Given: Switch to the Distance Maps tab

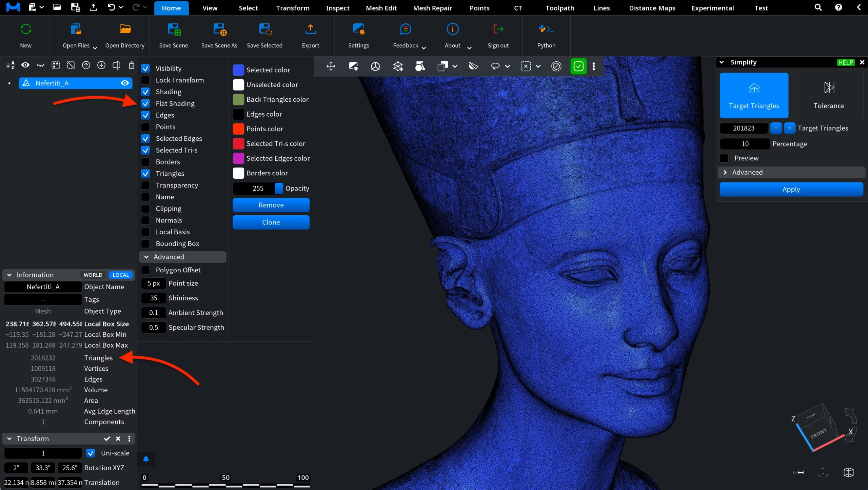Looking at the screenshot, I should point(652,8).
